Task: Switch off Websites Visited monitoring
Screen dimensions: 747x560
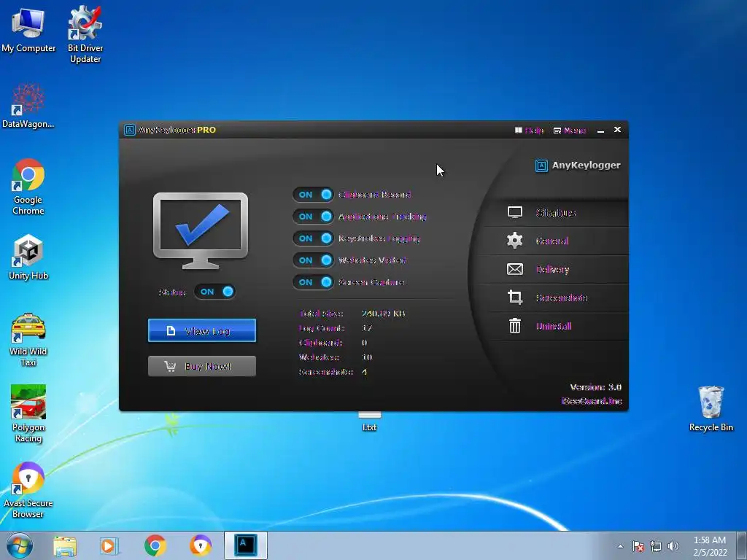Action: [x=313, y=260]
